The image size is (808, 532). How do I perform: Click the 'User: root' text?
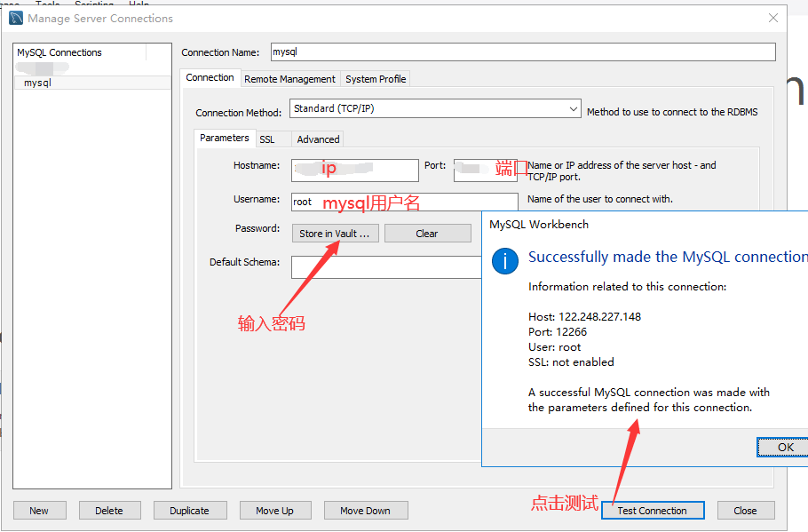[554, 347]
